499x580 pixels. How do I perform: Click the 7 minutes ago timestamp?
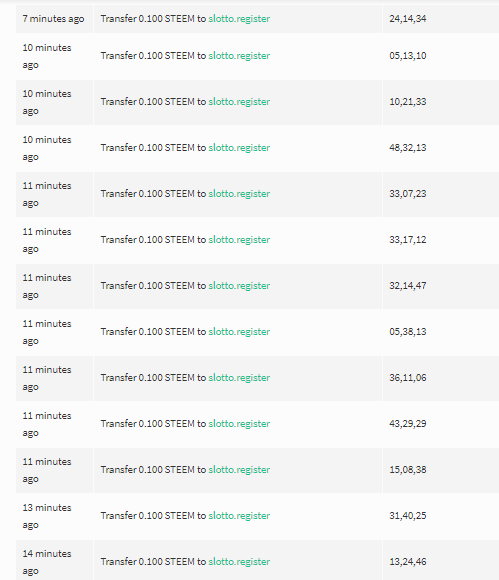point(53,19)
